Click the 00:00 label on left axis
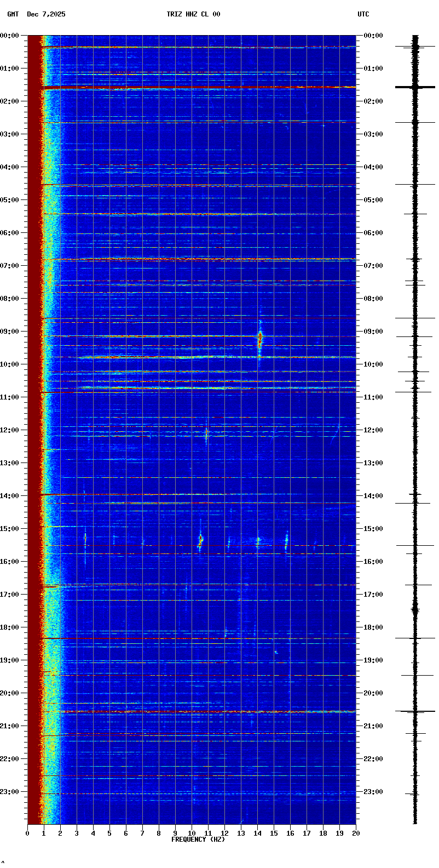This screenshot has width=439, height=868. pos(10,36)
